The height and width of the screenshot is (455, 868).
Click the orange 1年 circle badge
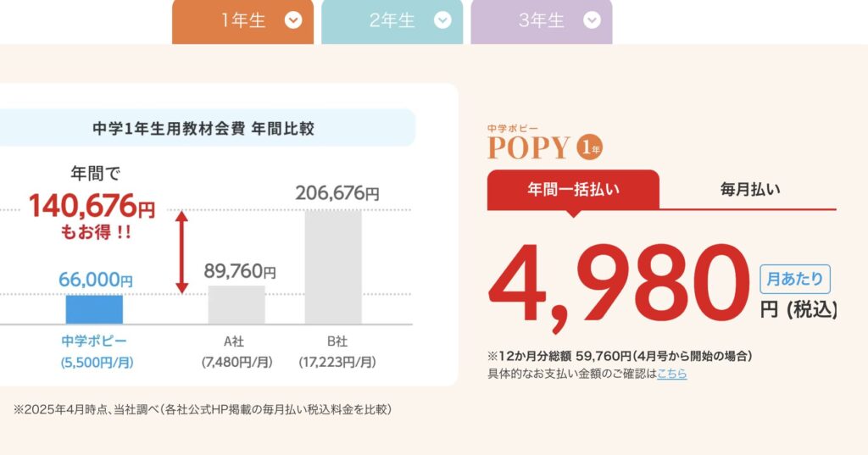click(x=589, y=148)
